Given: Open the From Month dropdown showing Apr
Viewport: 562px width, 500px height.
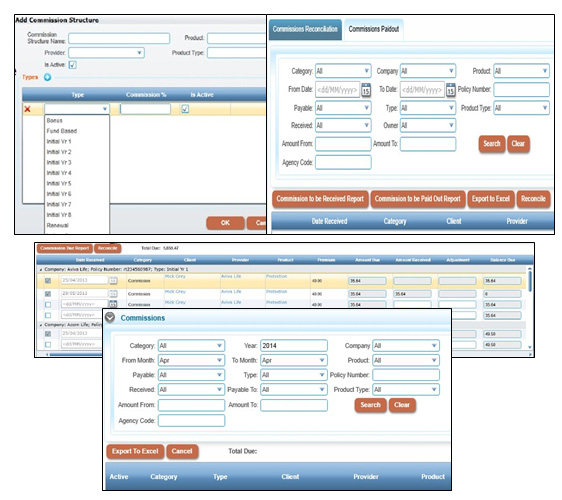Looking at the screenshot, I should tap(191, 360).
